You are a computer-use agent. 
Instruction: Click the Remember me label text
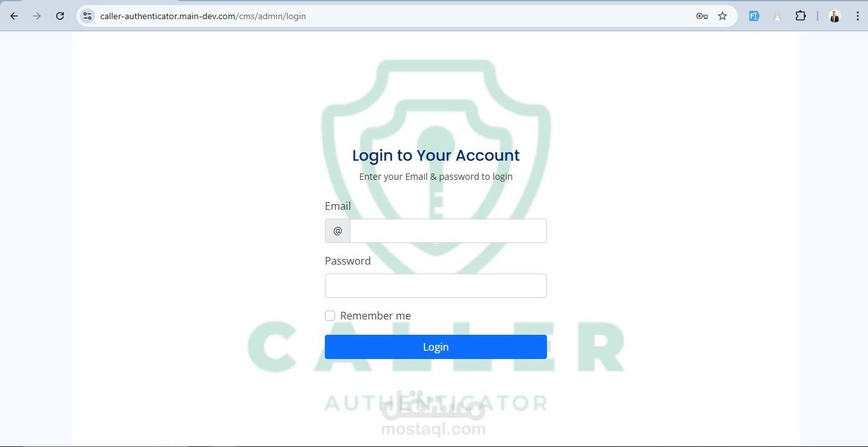(x=375, y=316)
